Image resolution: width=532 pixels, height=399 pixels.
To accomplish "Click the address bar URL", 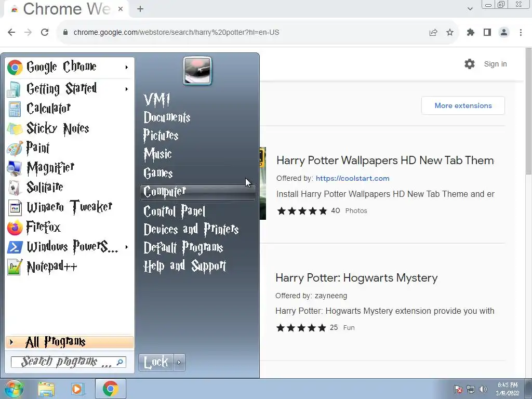I will (x=177, y=32).
